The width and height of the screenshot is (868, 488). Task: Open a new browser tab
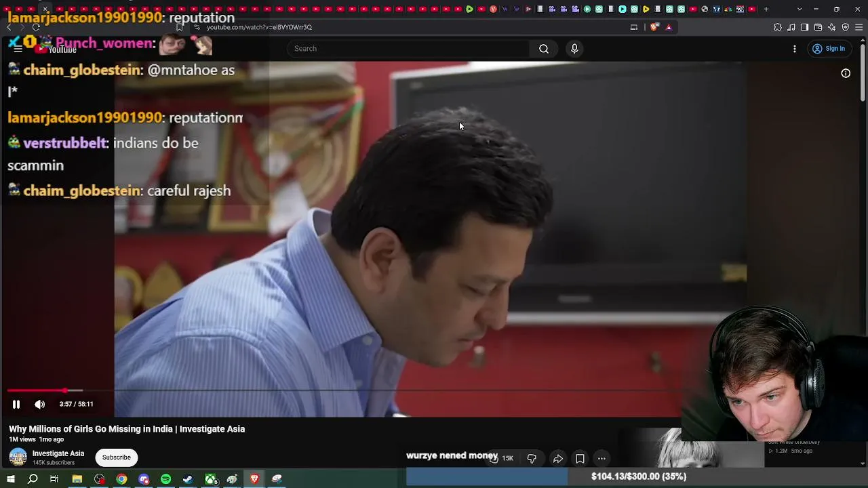point(766,9)
